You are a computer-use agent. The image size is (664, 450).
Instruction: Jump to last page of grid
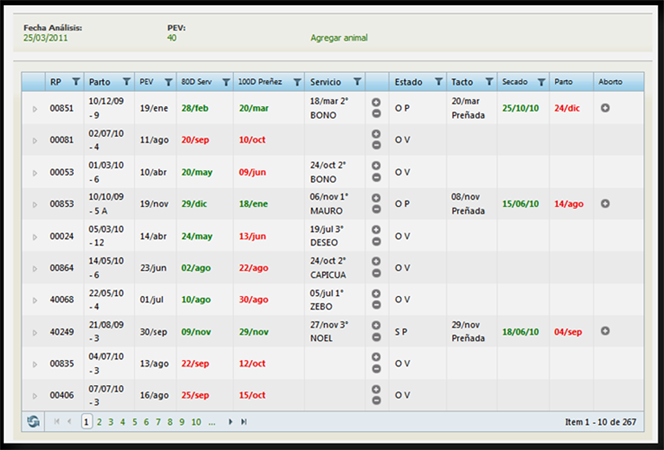tap(244, 422)
